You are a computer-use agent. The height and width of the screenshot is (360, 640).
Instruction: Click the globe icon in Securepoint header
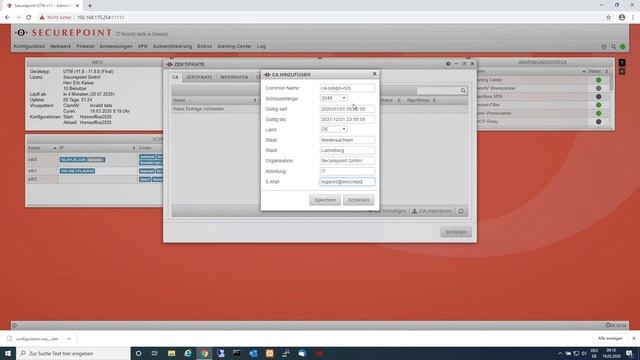(604, 47)
